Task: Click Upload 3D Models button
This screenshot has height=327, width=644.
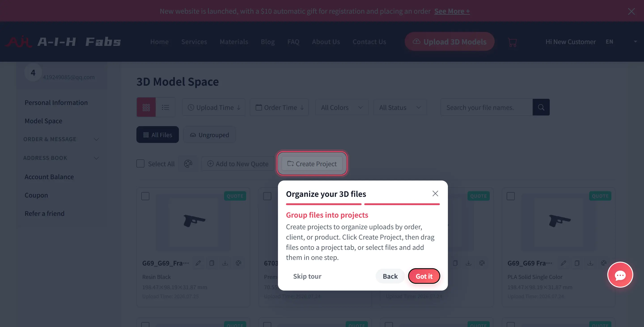Action: point(449,42)
